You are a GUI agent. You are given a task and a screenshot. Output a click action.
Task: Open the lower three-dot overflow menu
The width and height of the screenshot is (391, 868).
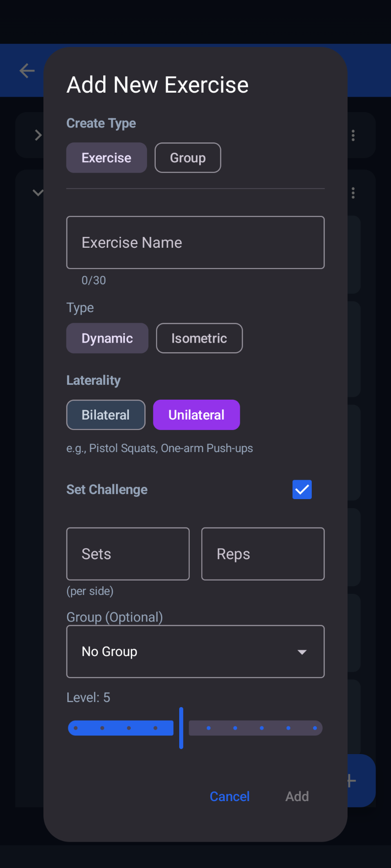tap(353, 193)
